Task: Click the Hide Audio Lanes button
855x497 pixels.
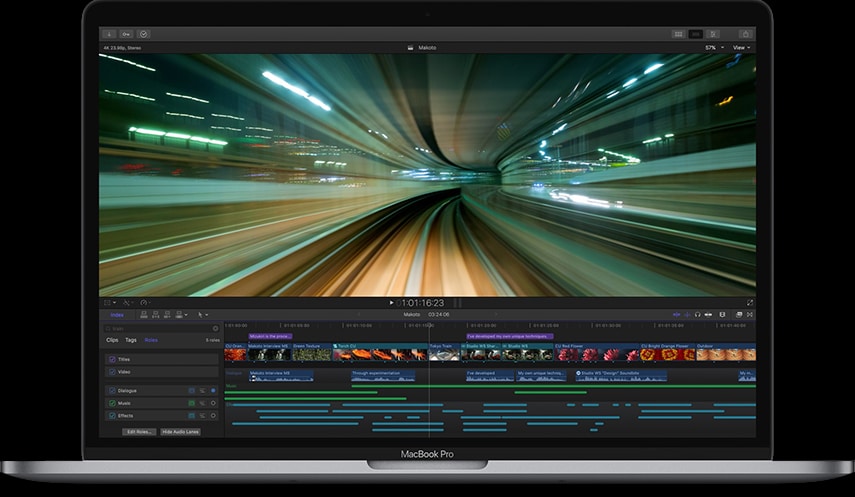Action: pos(180,432)
